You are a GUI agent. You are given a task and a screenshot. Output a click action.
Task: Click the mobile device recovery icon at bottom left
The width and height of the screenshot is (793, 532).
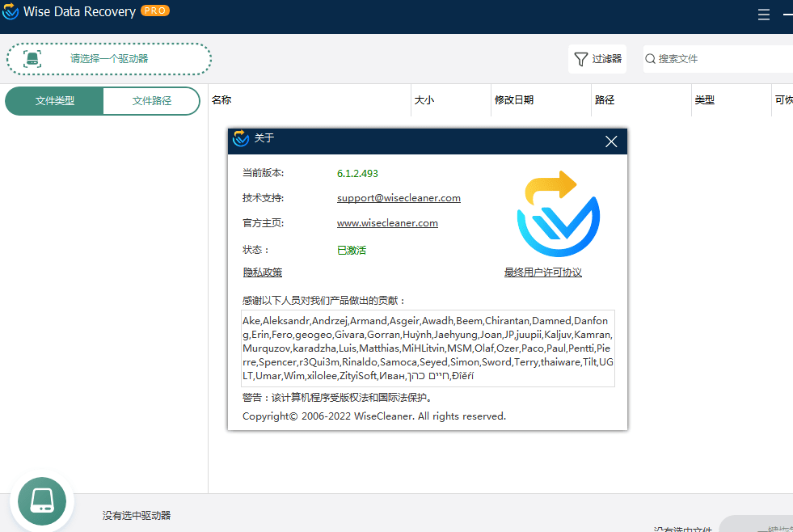pyautogui.click(x=40, y=500)
